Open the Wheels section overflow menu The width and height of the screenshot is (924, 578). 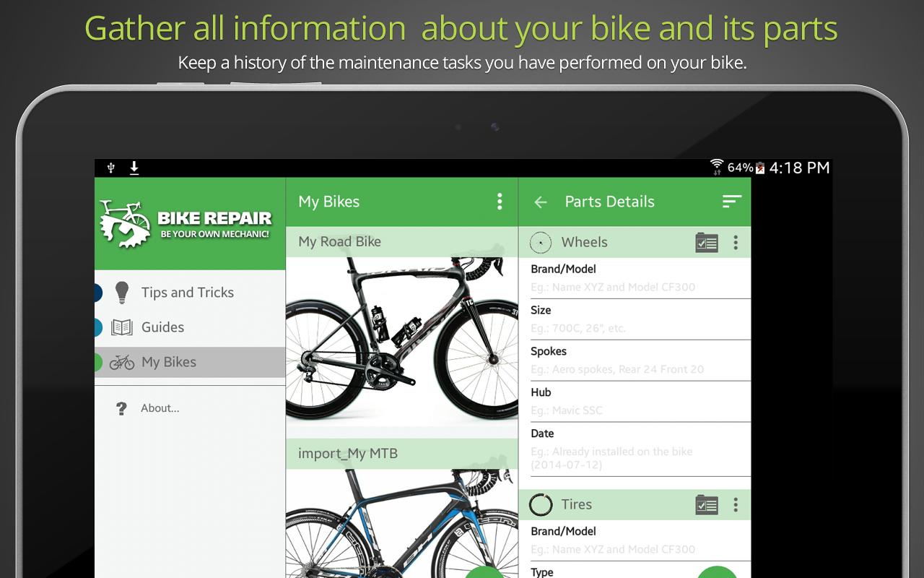pos(736,243)
